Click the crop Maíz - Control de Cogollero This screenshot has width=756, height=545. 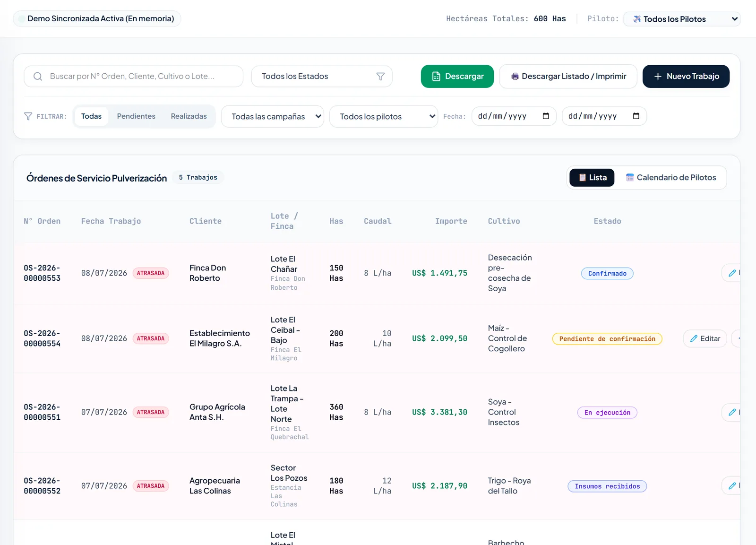[507, 338]
